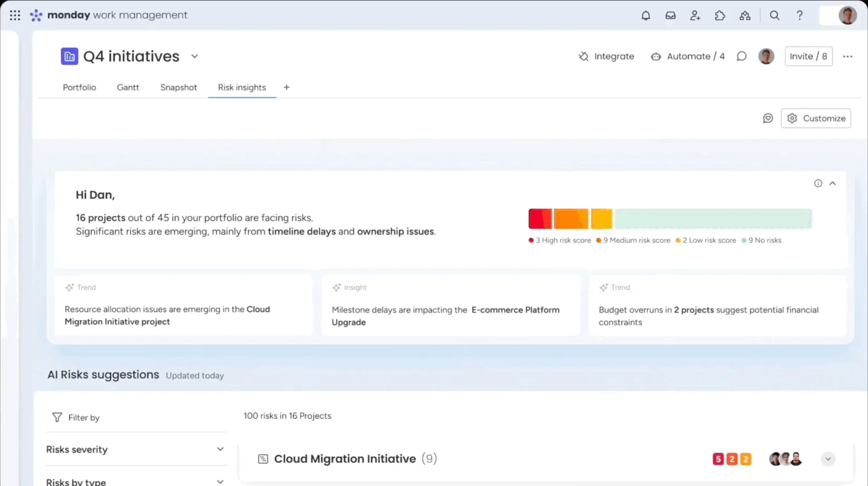Open the inbox tray icon

[670, 15]
